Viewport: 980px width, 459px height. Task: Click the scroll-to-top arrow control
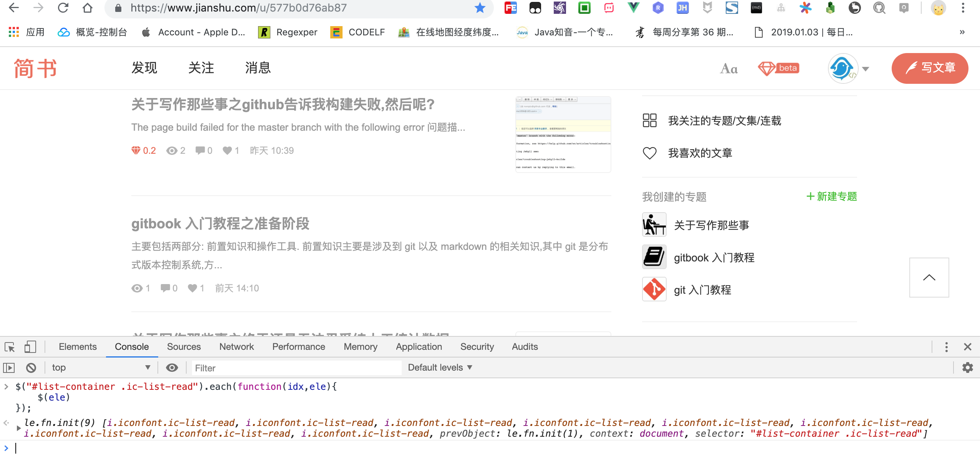click(929, 277)
